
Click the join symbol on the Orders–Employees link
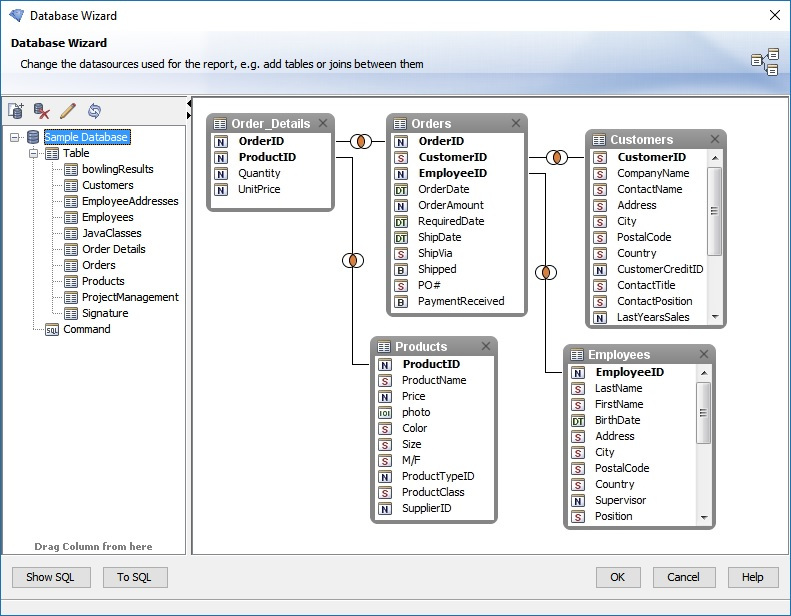click(x=545, y=272)
